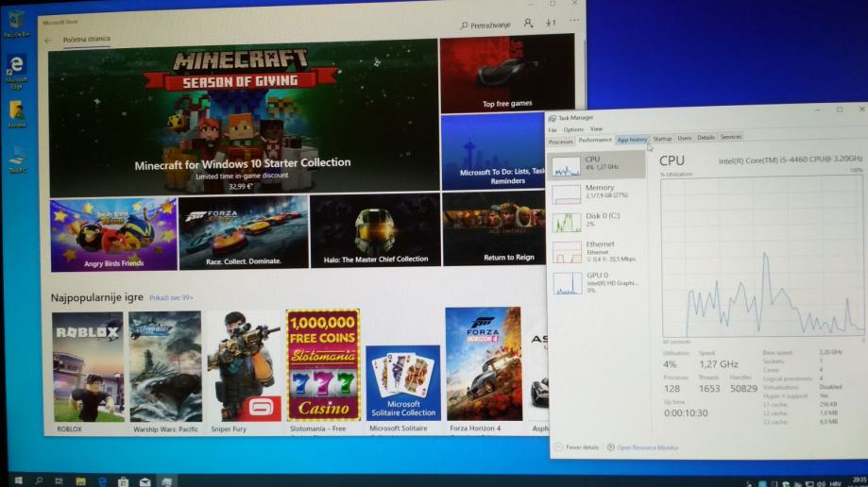Open Store three-dot more menu

tap(574, 21)
